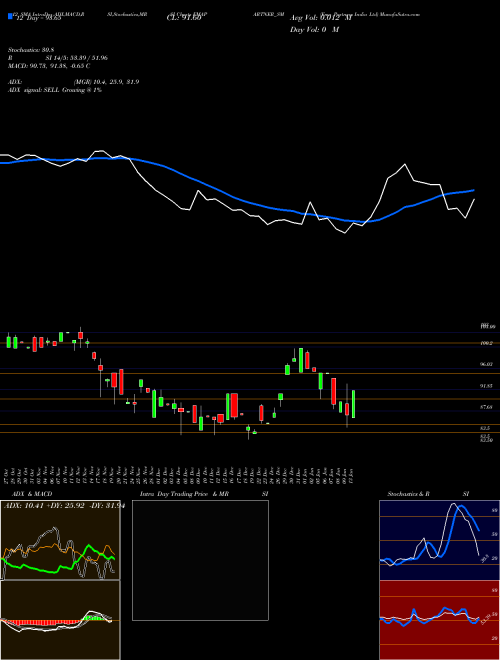Click the white price line's peak in January
Screen dimensions: 500x660
tap(405, 164)
